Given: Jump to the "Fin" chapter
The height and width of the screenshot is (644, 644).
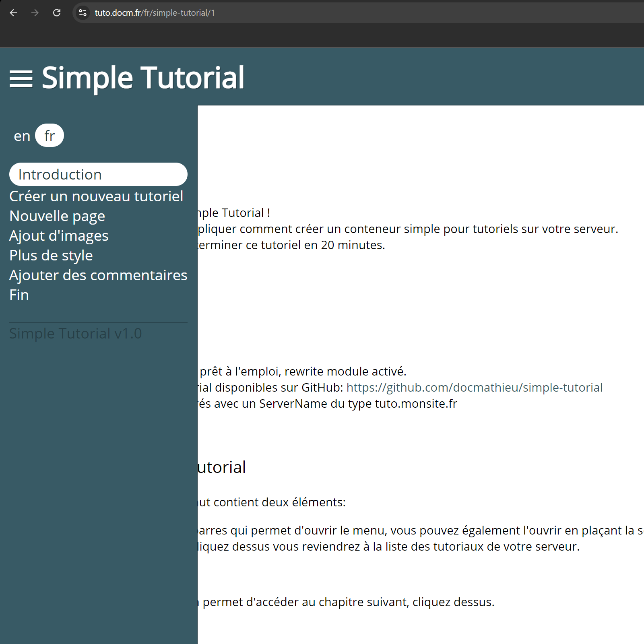Looking at the screenshot, I should pyautogui.click(x=19, y=295).
